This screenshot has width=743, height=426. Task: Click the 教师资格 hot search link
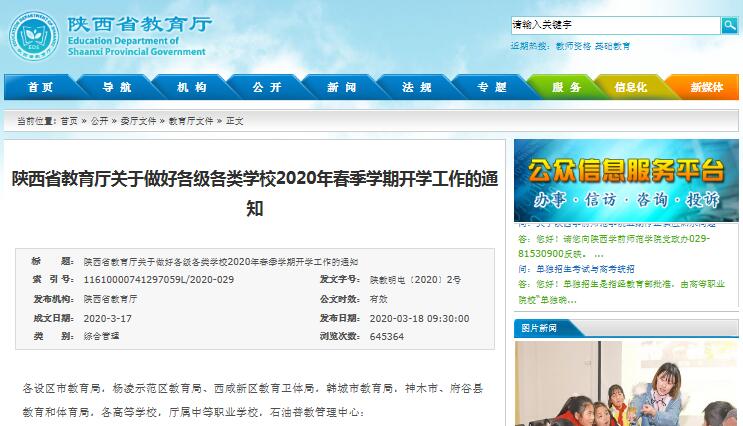(x=572, y=46)
